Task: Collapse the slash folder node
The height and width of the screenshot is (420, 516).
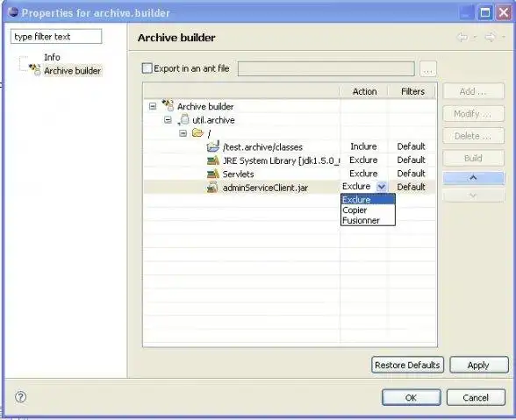Action: [x=183, y=133]
